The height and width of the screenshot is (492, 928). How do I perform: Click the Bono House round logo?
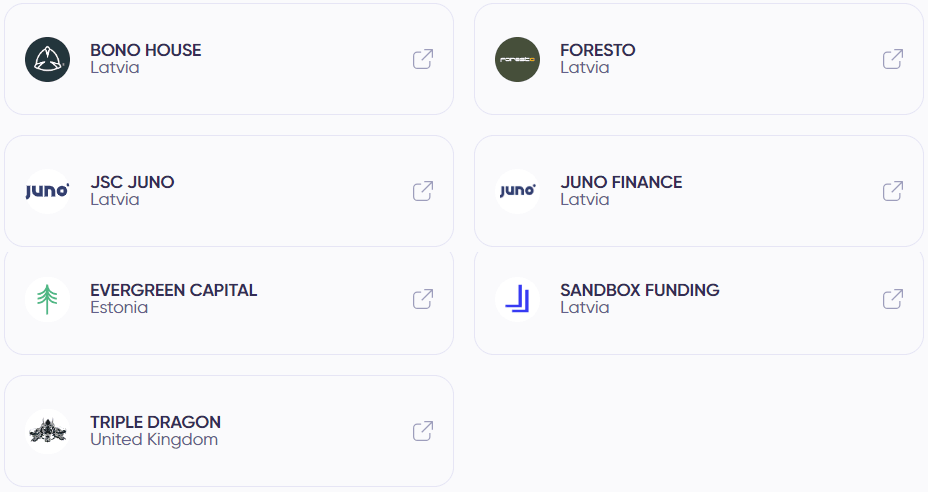pos(47,59)
